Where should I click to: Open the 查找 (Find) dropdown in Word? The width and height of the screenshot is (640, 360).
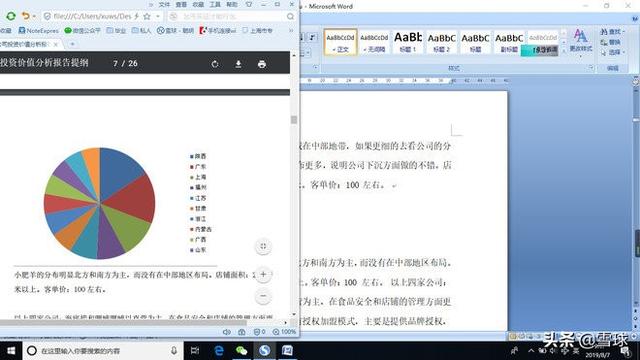click(612, 31)
